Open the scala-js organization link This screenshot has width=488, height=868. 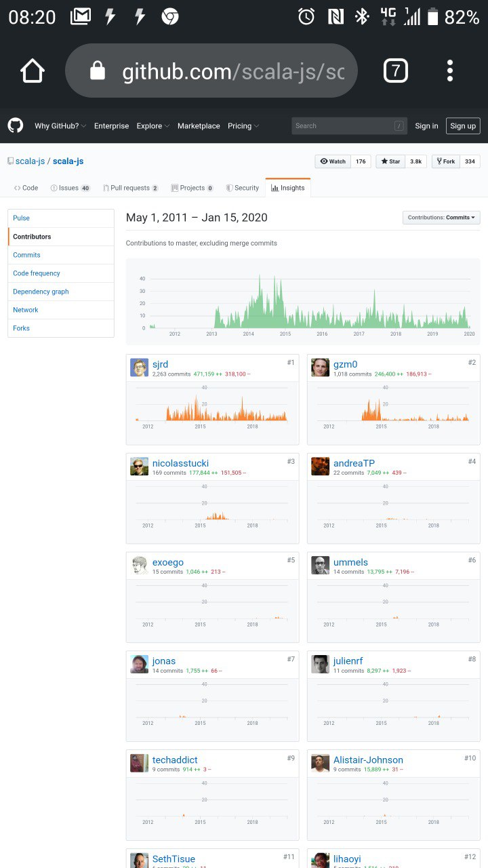(x=30, y=161)
